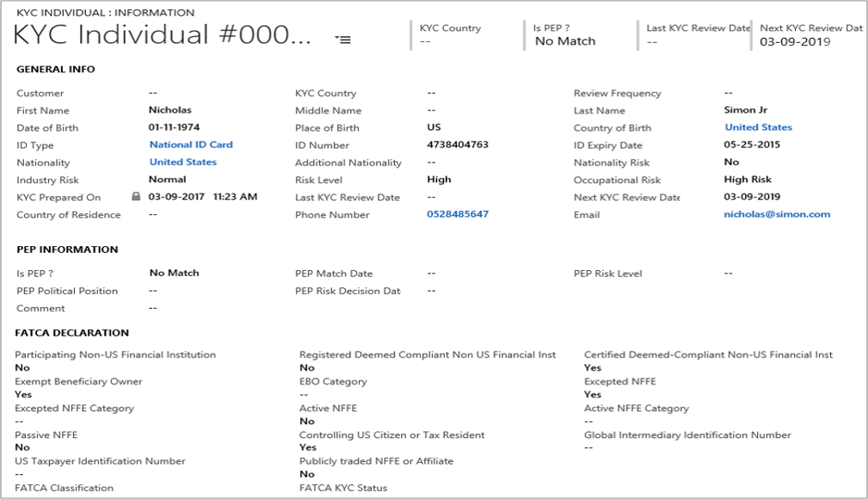Click the First Name field containing Nicholas
The height and width of the screenshot is (499, 868).
170,110
